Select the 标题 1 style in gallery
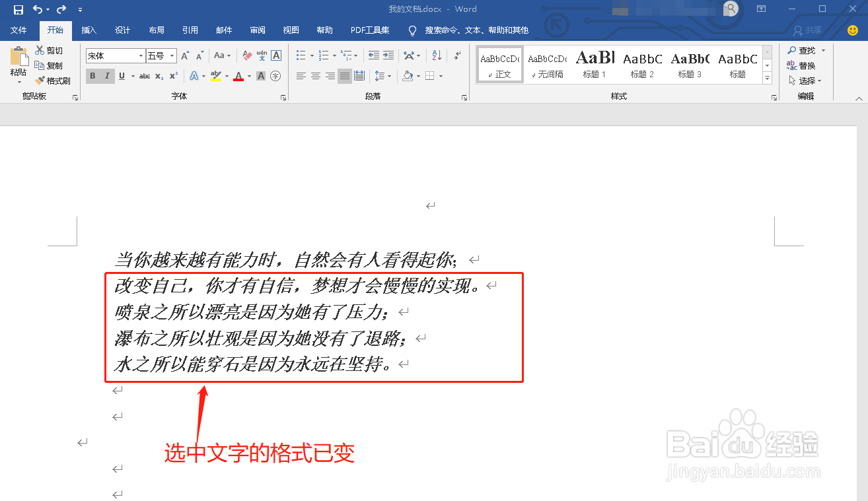 tap(595, 64)
